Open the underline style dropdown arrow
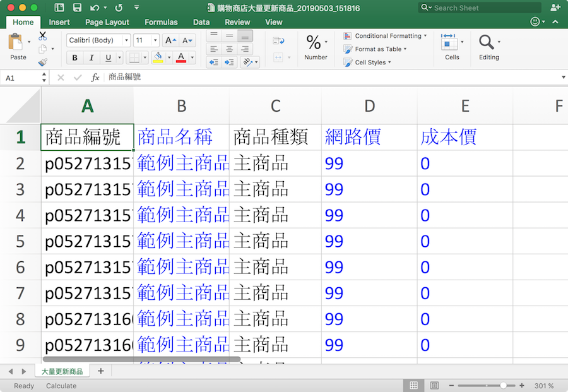This screenshot has width=568, height=392. click(119, 57)
